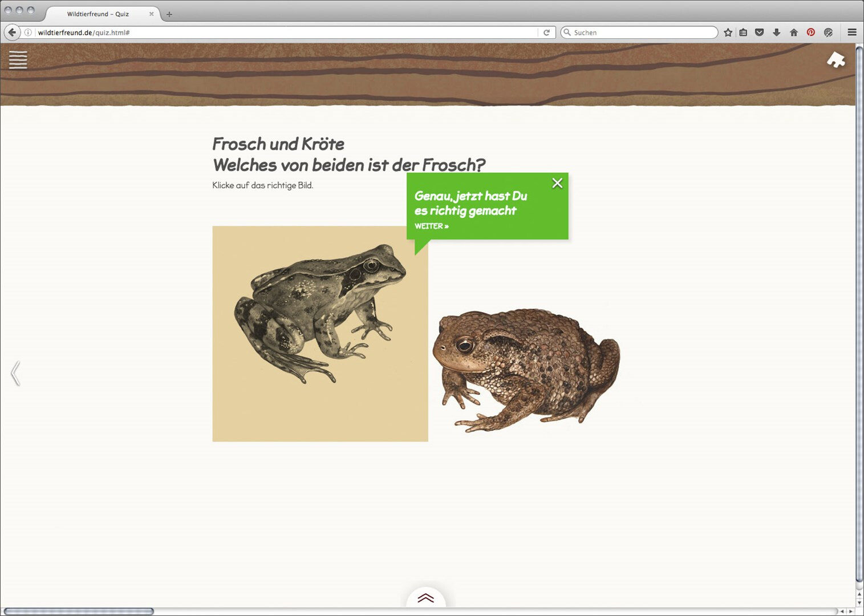Close the green feedback popup
864x616 pixels.
(557, 183)
